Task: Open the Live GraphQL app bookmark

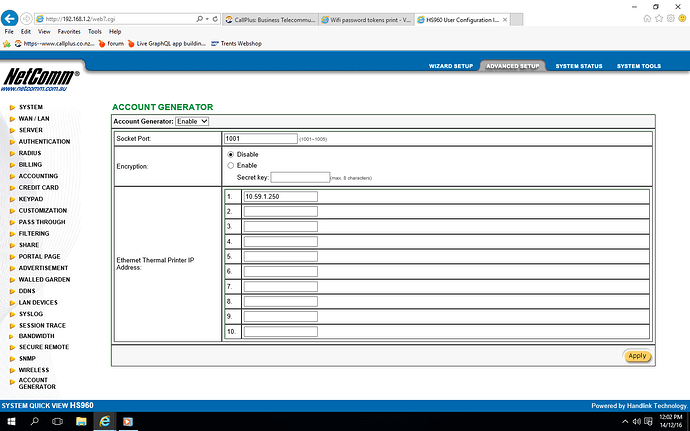Action: pyautogui.click(x=166, y=44)
